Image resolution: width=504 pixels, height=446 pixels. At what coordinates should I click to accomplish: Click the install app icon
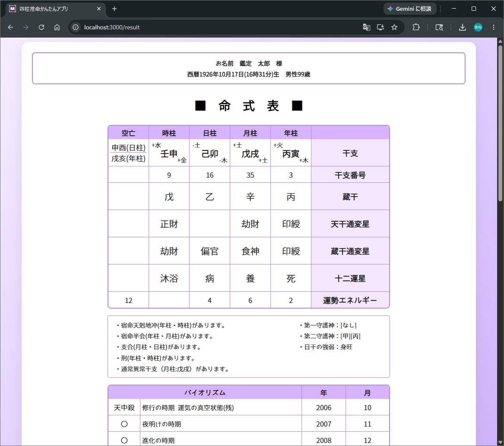click(380, 27)
